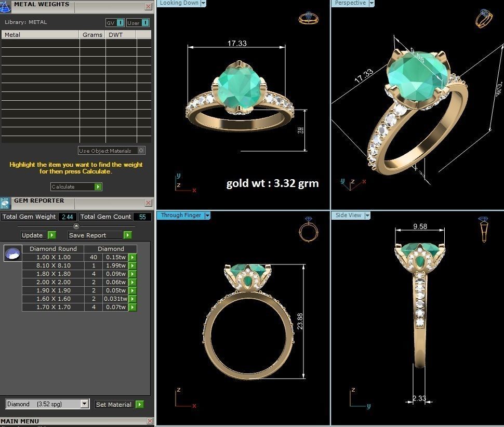Click green arrow on 1.90 X 1.90 row
This screenshot has width=504, height=427.
point(132,290)
